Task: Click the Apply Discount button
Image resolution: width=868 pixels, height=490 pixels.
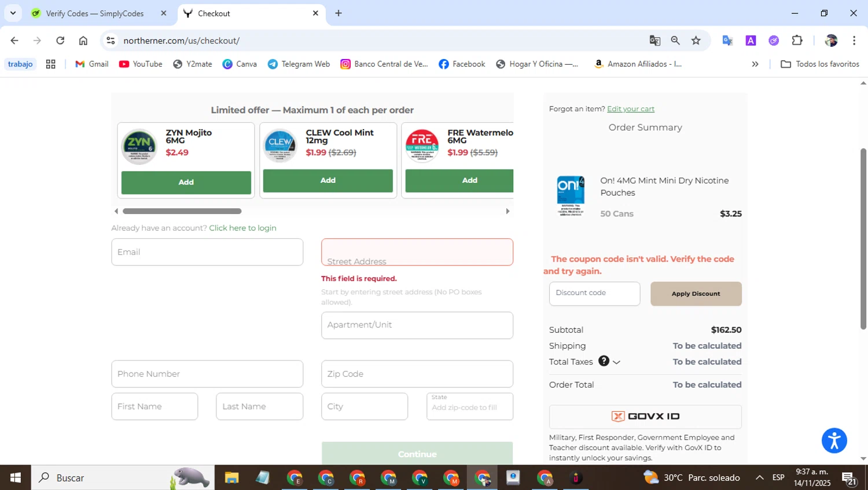Action: [696, 294]
